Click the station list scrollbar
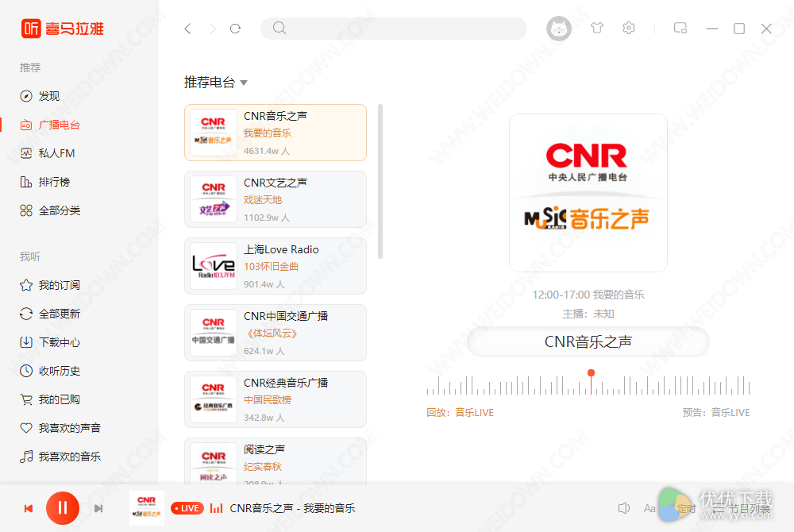Screen dimensions: 794x532 coord(380,181)
